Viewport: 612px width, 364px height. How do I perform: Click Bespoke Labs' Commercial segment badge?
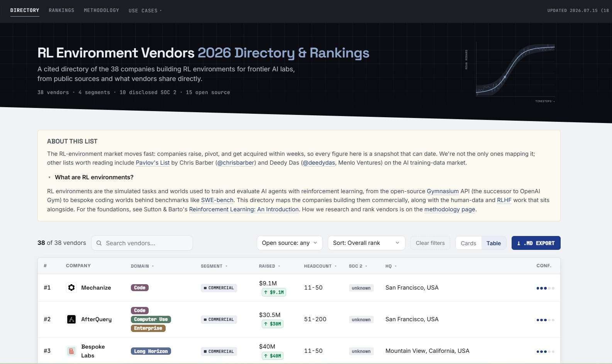219,351
